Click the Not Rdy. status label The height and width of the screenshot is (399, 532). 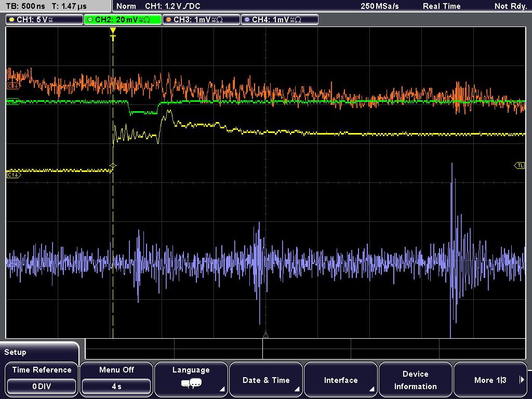(511, 6)
